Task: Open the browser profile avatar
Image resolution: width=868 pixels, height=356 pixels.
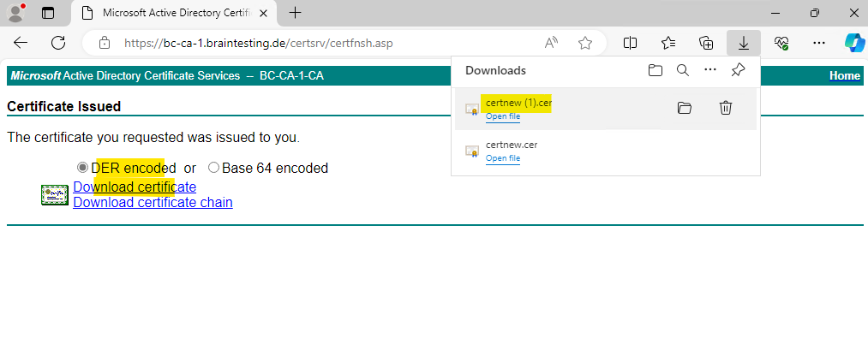Action: [x=15, y=13]
